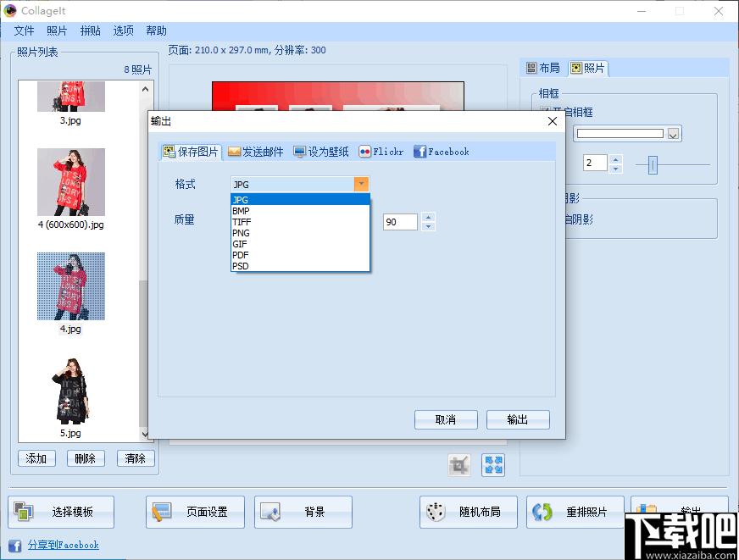739x560 pixels.
Task: Click the dice icon for random layout
Action: click(x=436, y=512)
